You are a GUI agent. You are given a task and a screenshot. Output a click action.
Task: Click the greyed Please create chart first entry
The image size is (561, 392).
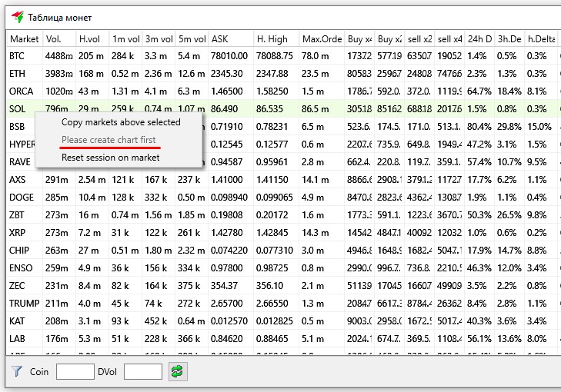click(x=109, y=140)
